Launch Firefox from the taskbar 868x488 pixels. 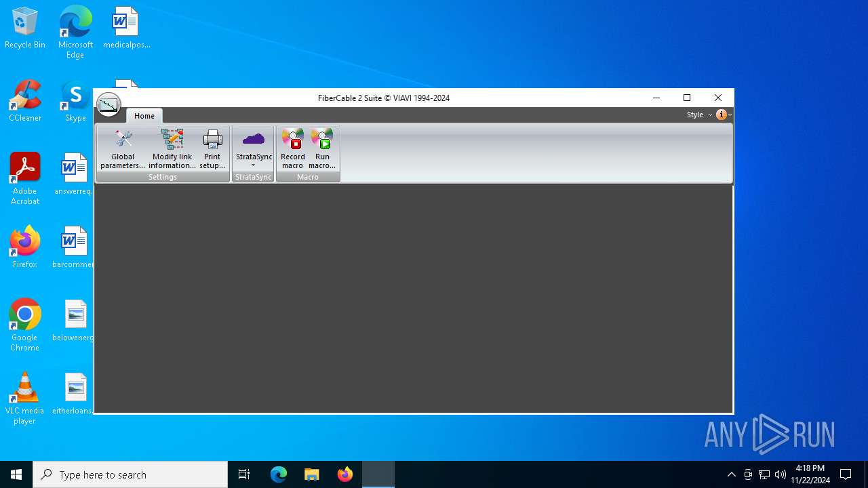(345, 474)
